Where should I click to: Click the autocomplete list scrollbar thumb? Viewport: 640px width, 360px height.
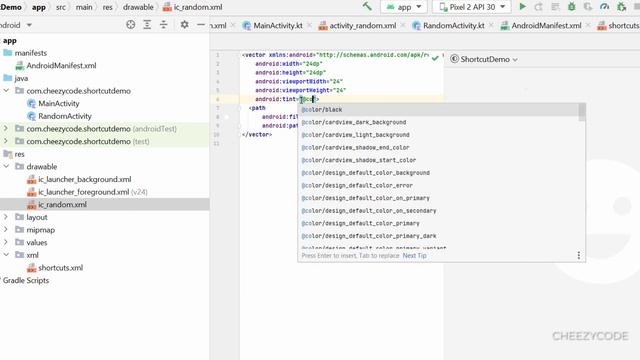582,112
